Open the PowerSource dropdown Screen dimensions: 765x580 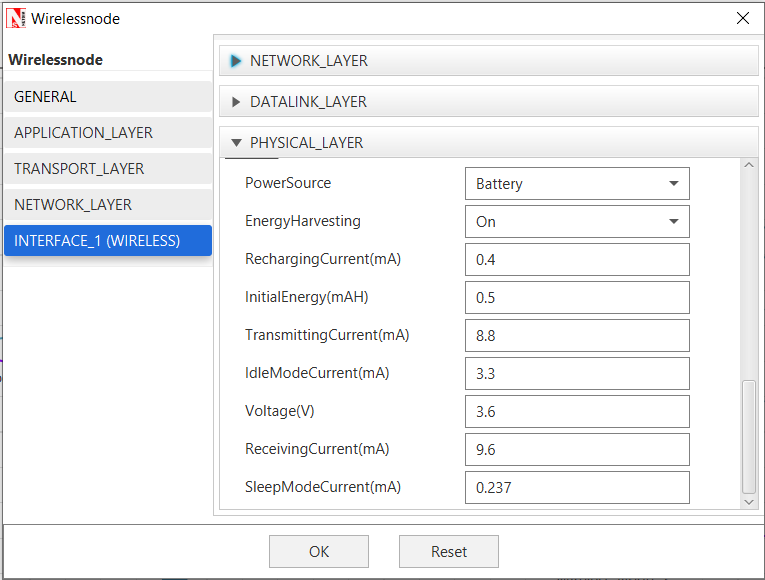[x=576, y=184]
